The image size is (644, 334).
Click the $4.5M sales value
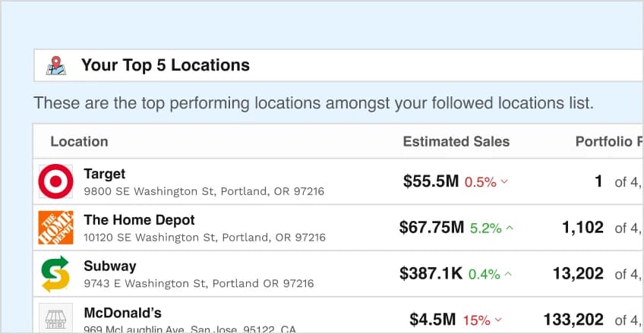(432, 320)
